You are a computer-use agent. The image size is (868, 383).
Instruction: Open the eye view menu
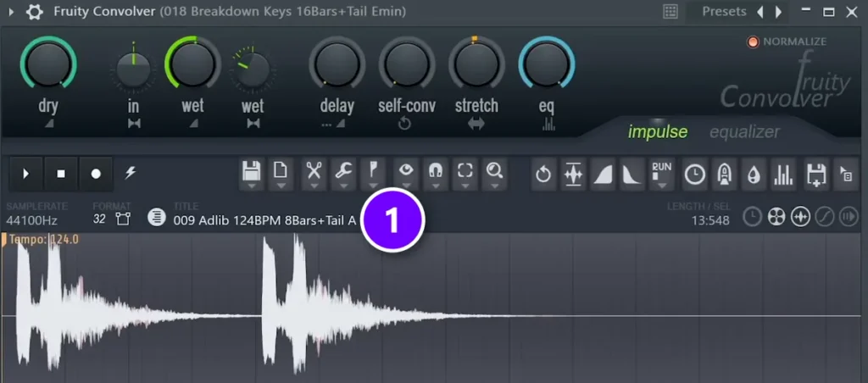[406, 175]
